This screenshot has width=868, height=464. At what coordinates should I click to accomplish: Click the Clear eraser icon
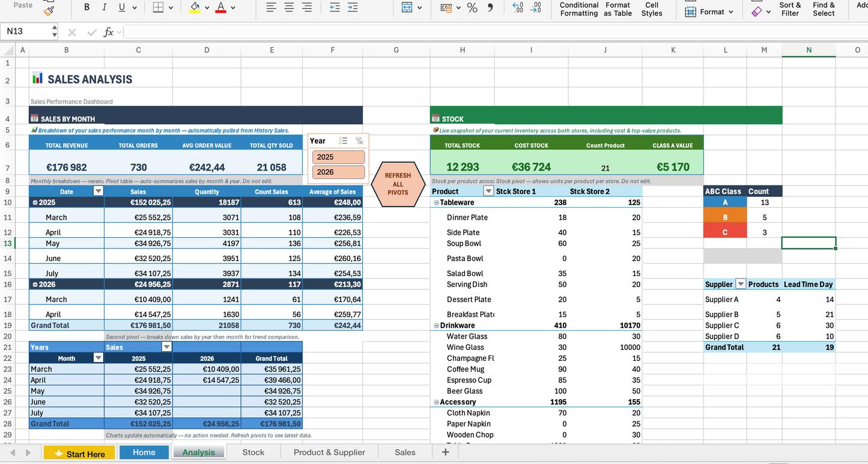(757, 11)
